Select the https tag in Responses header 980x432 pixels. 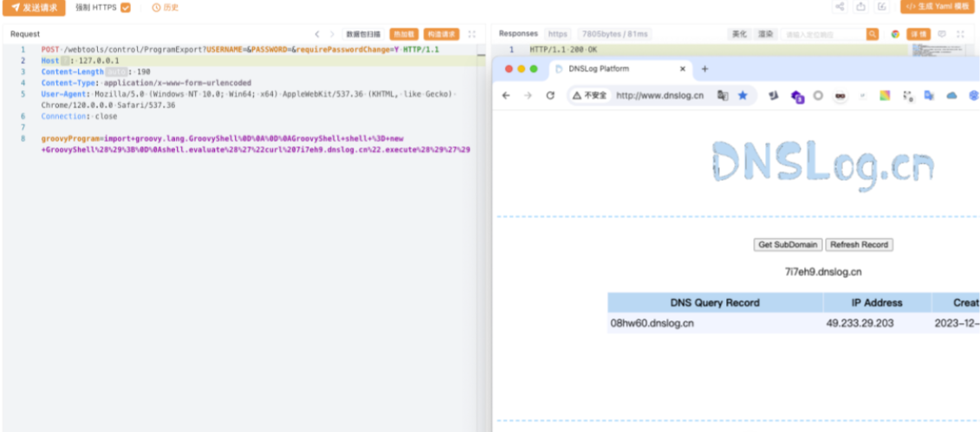pos(557,34)
